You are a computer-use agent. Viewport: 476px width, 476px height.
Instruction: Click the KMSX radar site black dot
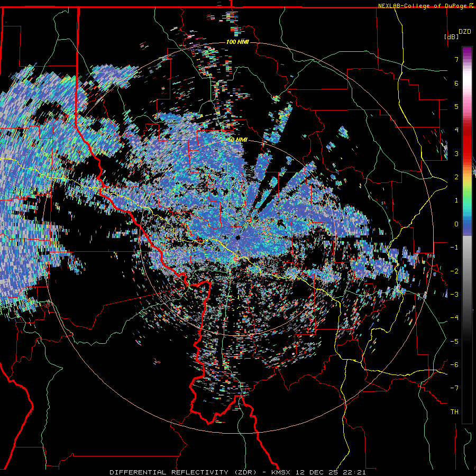[x=238, y=237]
